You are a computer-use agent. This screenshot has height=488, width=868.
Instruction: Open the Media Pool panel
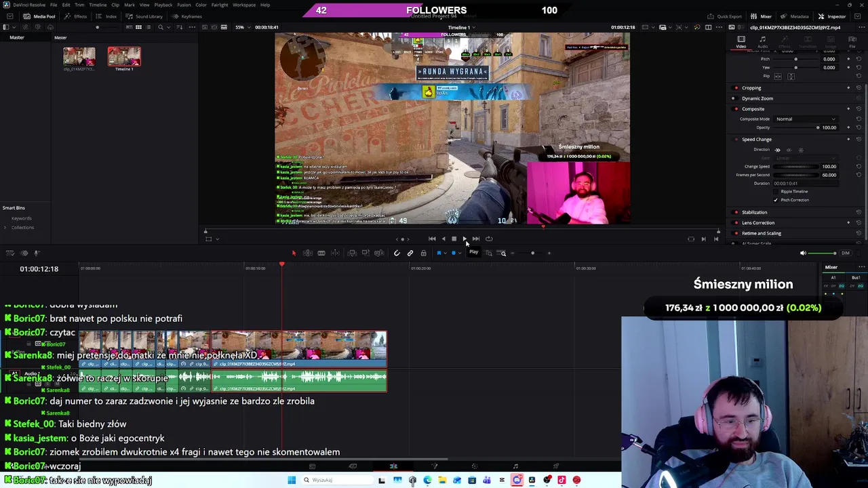tap(40, 16)
